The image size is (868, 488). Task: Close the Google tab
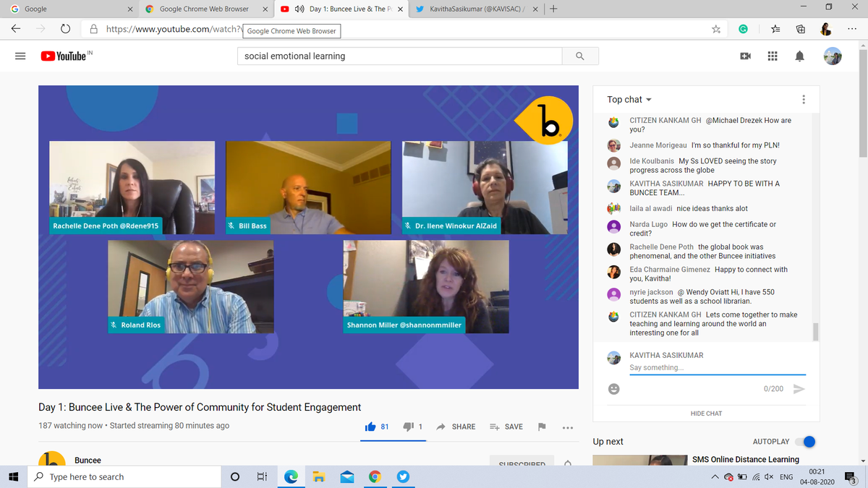[129, 9]
